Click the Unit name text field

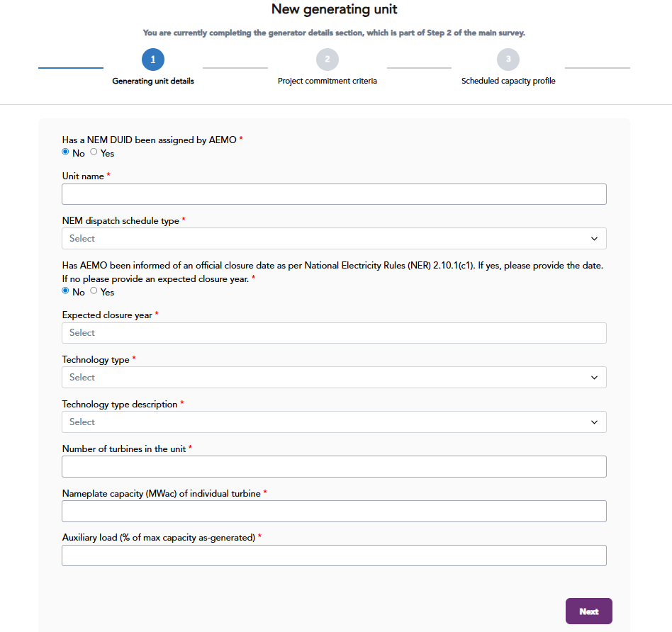tap(334, 194)
